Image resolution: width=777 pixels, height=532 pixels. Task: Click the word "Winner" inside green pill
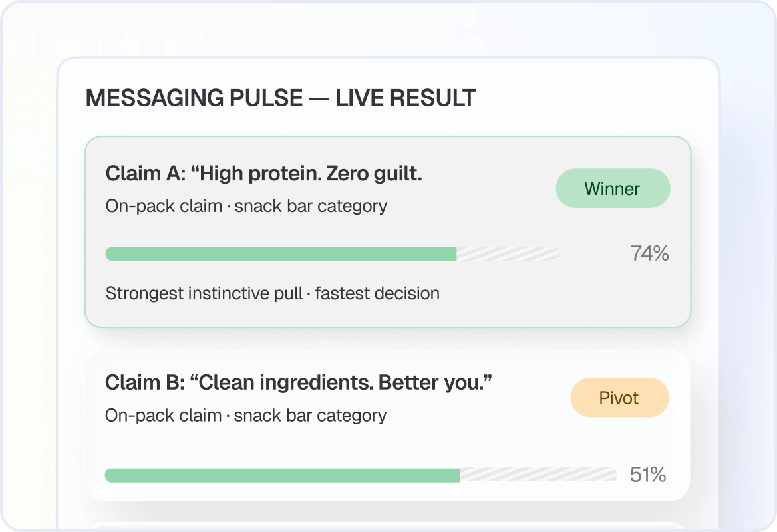[612, 189]
